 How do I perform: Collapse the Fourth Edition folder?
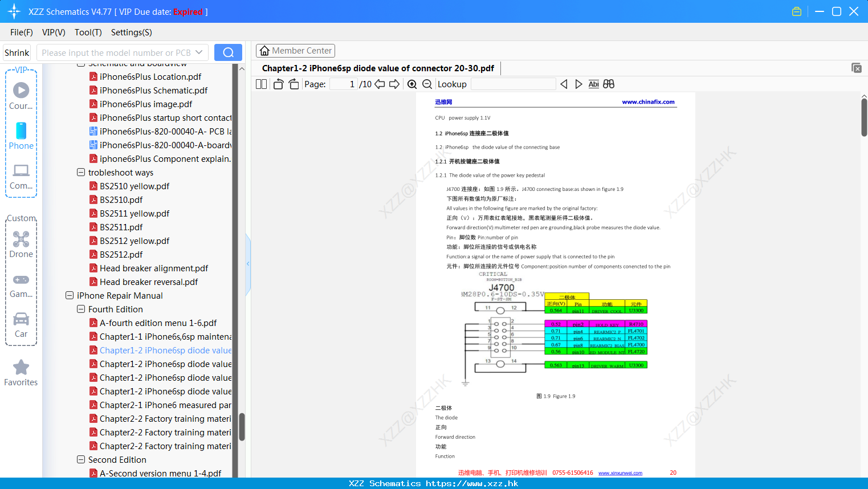pyautogui.click(x=81, y=309)
